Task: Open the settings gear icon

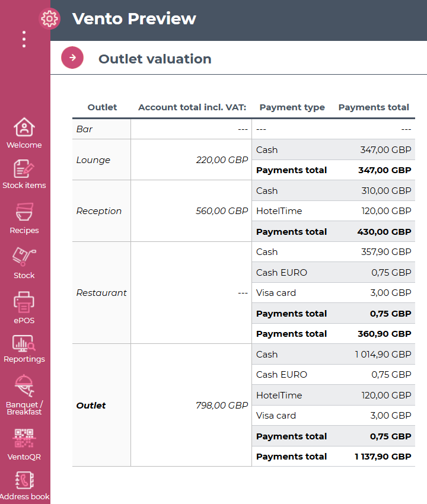Action: 49,19
